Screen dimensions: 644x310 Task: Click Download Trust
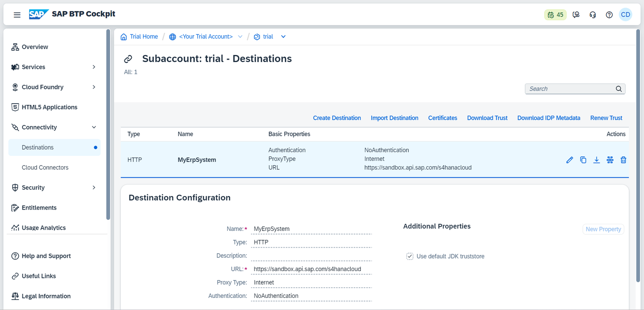click(487, 118)
